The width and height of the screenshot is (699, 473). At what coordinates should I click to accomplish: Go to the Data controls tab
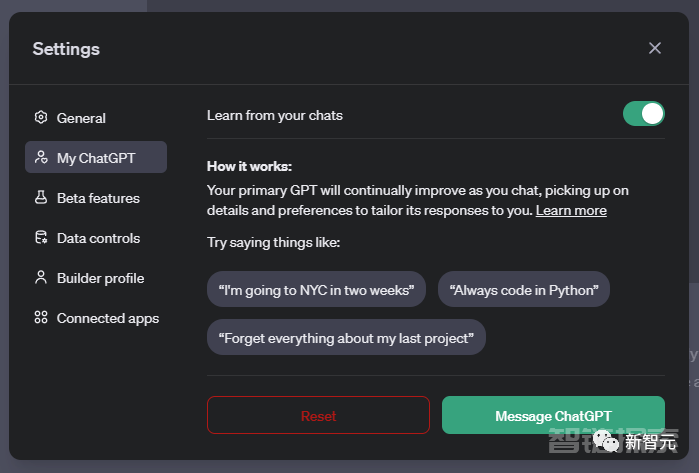(x=96, y=238)
